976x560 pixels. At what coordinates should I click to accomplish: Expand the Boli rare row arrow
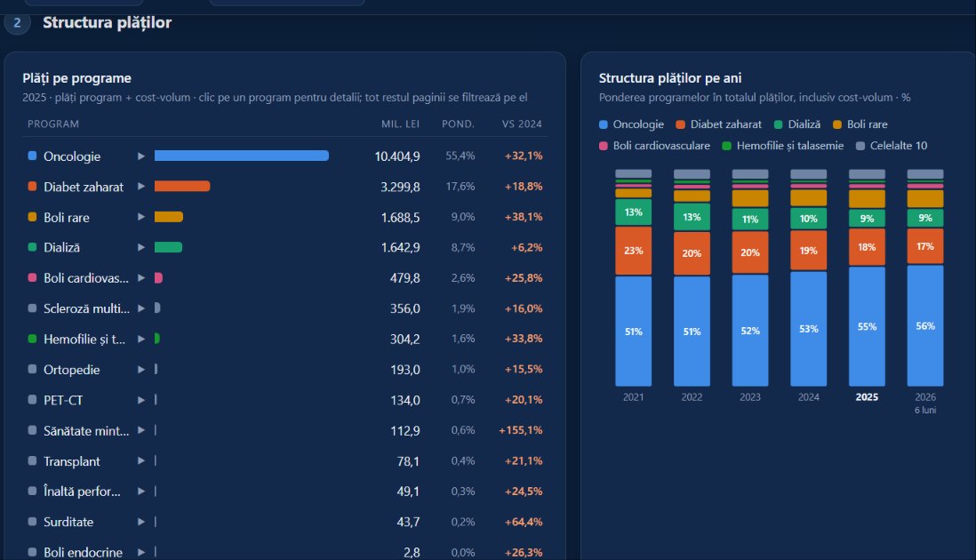(141, 217)
